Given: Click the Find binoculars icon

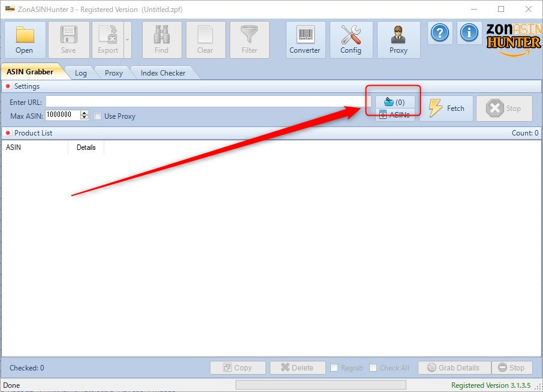Looking at the screenshot, I should tap(162, 34).
